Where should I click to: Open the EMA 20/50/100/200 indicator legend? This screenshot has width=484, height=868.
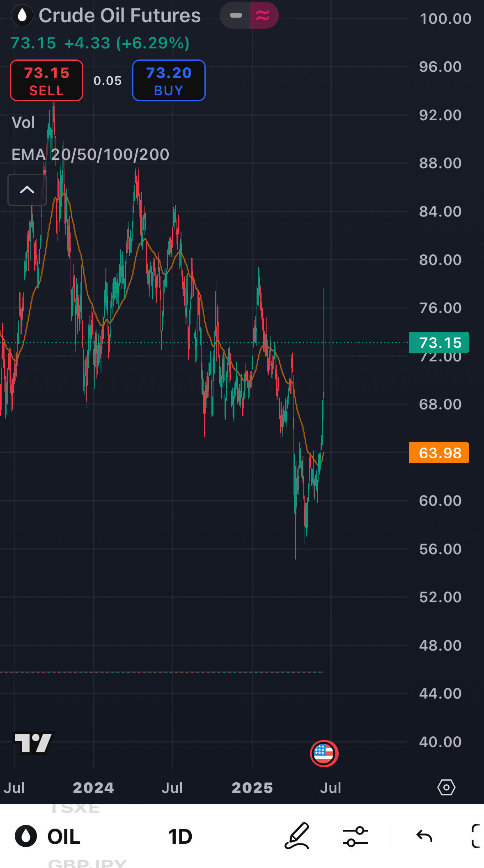click(90, 155)
